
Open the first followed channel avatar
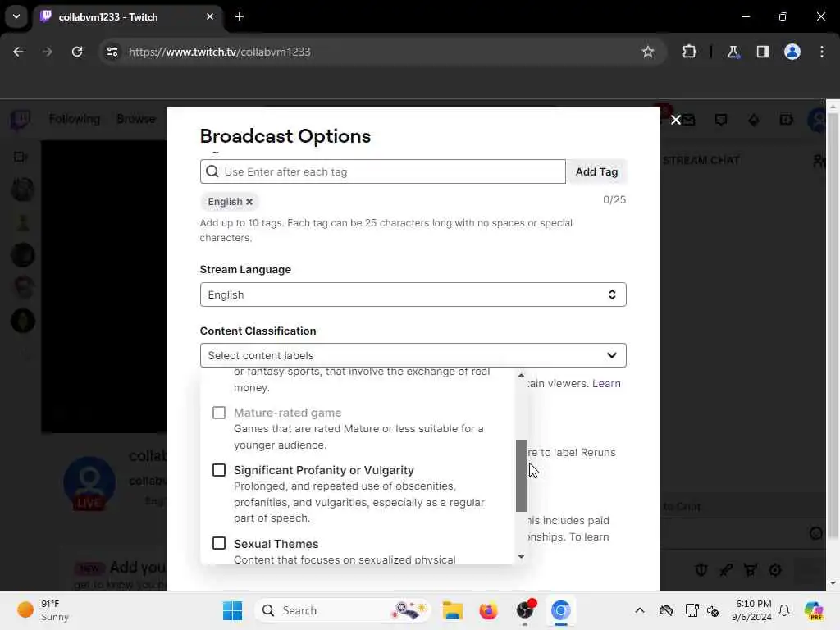point(22,189)
